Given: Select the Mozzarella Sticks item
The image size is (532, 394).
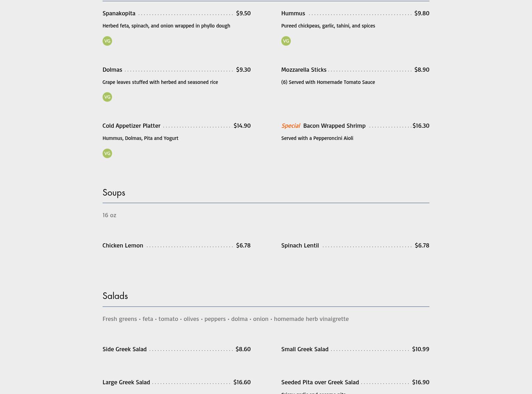Looking at the screenshot, I should pyautogui.click(x=304, y=69).
